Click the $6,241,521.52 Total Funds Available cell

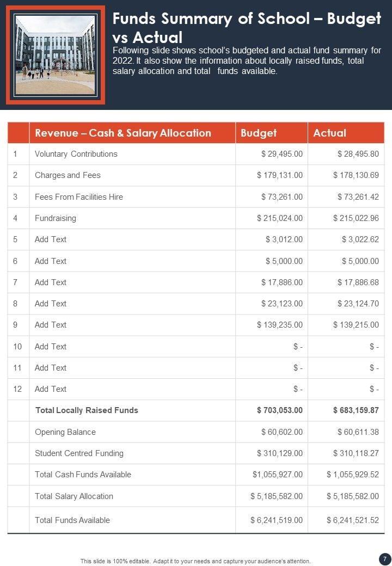click(x=352, y=520)
